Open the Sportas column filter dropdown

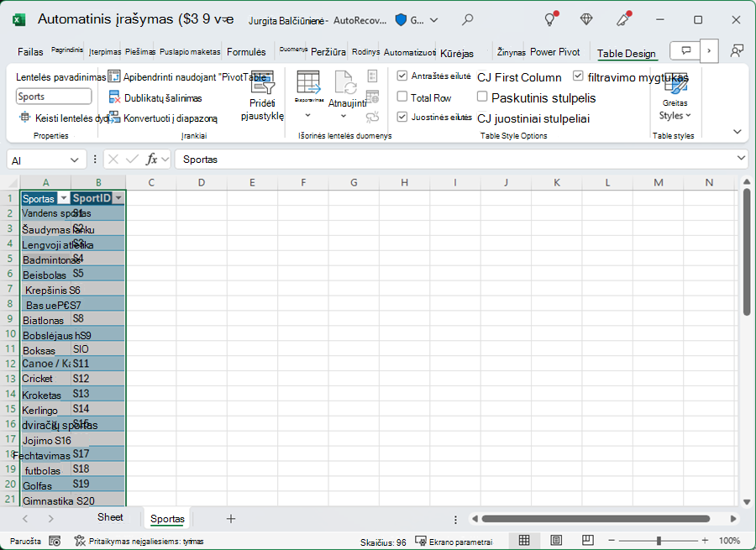pos(64,198)
